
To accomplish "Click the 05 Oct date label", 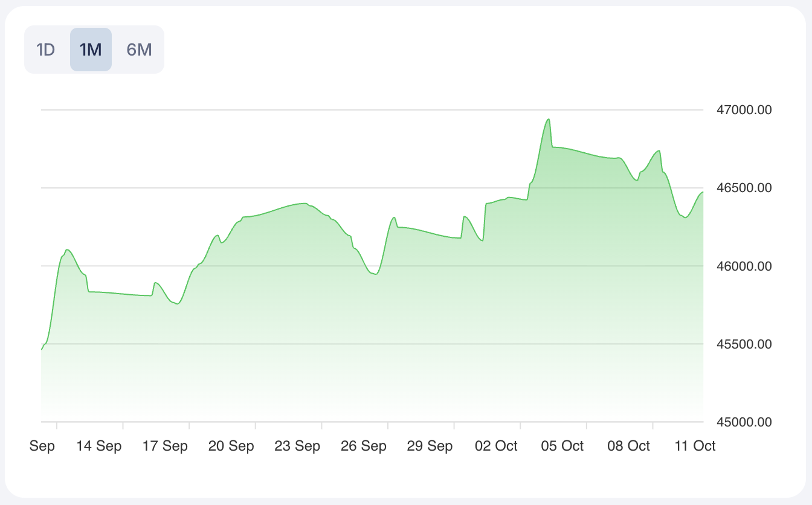I will [562, 446].
